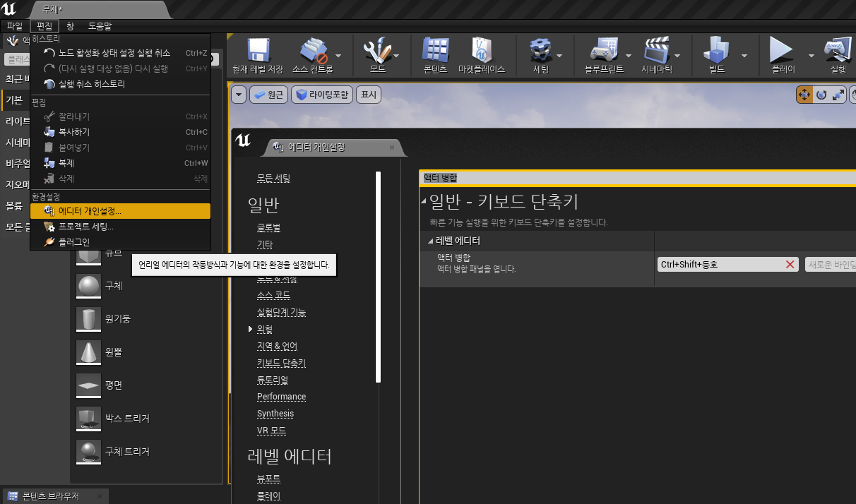Choose 프로젝트 세팅... in the Edit menu
This screenshot has width=856, height=504.
click(x=120, y=227)
